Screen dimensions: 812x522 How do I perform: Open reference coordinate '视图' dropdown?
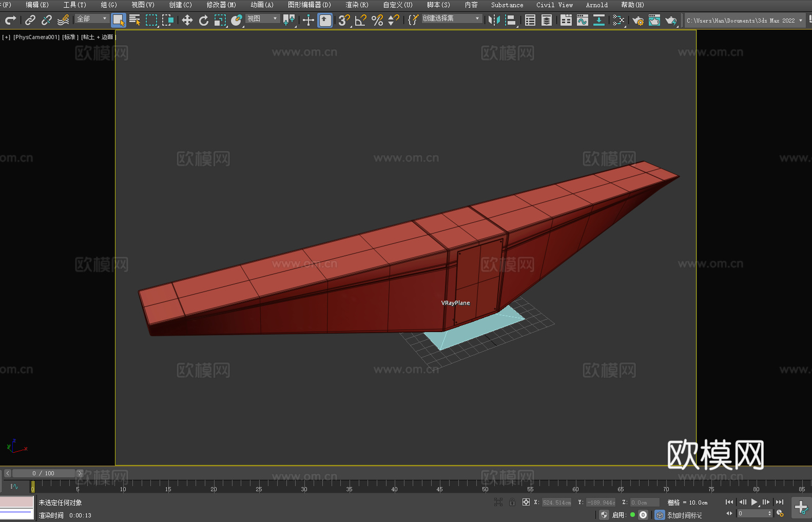click(x=262, y=18)
